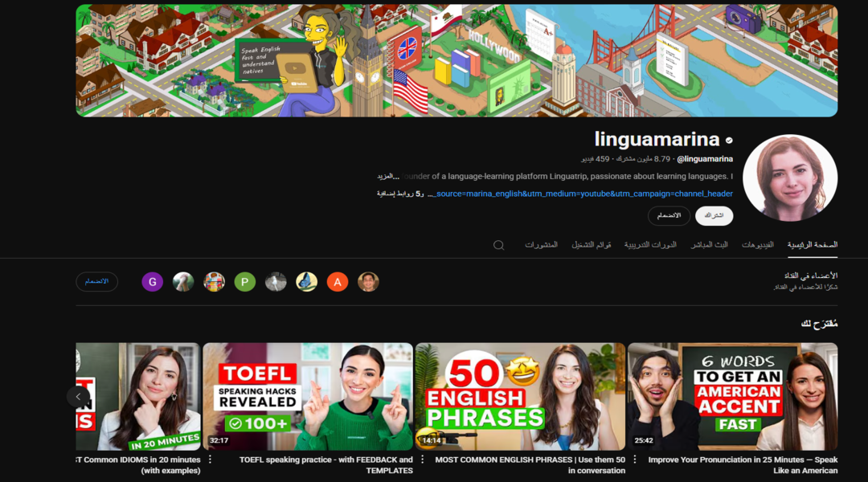The width and height of the screenshot is (868, 482).
Task: Click the اشتراك subscribe button
Action: (x=714, y=216)
